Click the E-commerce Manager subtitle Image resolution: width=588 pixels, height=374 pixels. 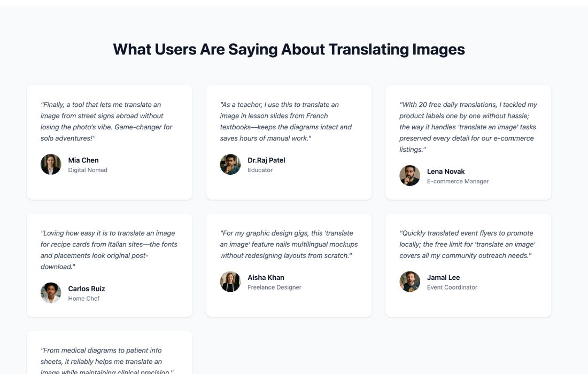click(x=458, y=182)
